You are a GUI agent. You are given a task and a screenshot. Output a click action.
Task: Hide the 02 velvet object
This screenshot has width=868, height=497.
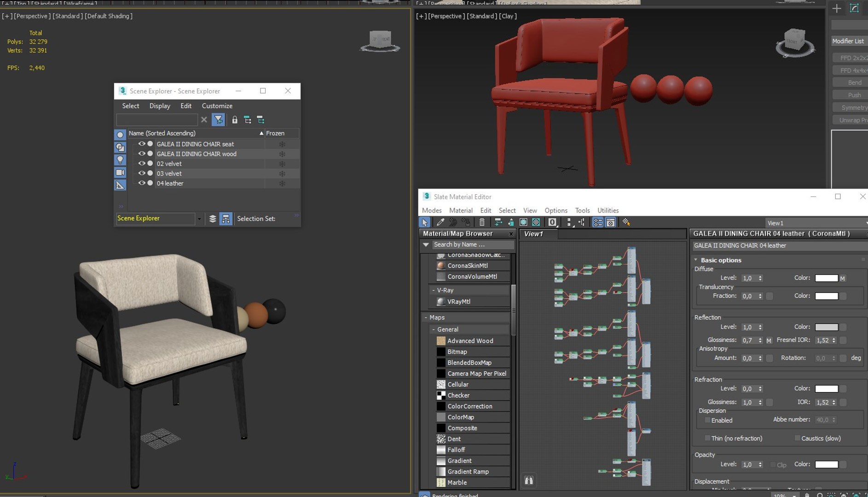pyautogui.click(x=142, y=163)
